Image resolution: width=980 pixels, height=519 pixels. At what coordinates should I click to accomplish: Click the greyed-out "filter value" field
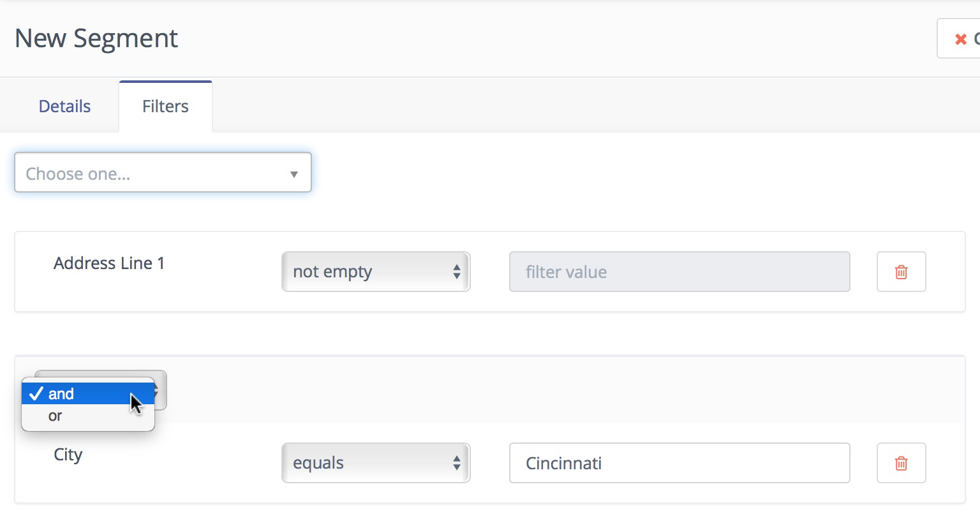(679, 272)
